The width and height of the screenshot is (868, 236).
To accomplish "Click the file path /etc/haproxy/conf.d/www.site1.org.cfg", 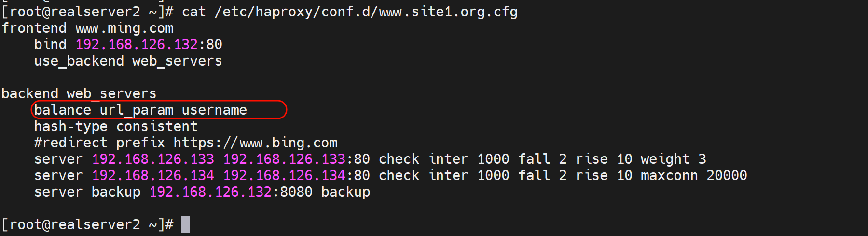I will (366, 12).
